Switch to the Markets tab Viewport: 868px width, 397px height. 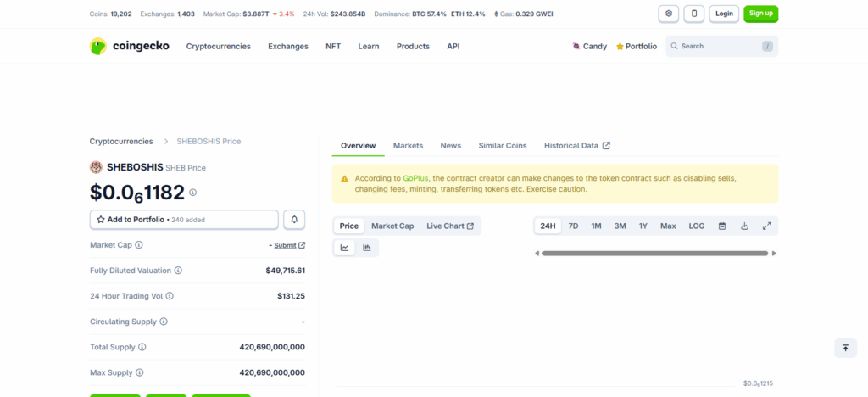point(408,146)
